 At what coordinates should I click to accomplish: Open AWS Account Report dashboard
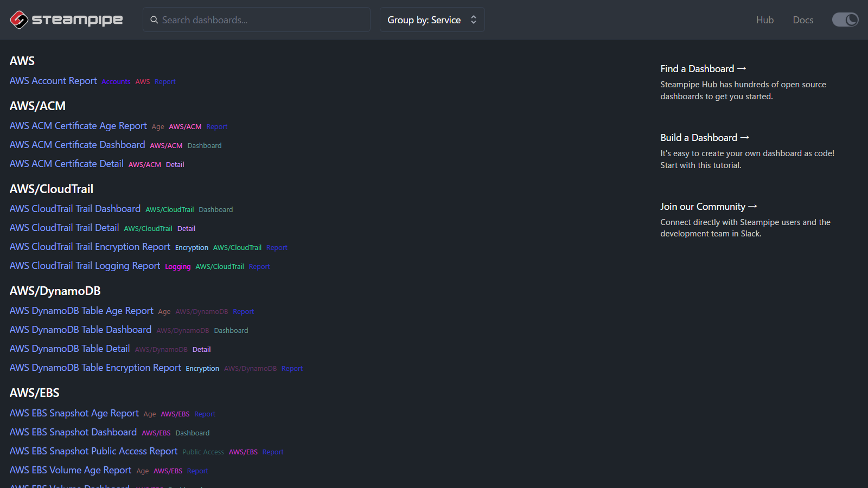pos(53,81)
